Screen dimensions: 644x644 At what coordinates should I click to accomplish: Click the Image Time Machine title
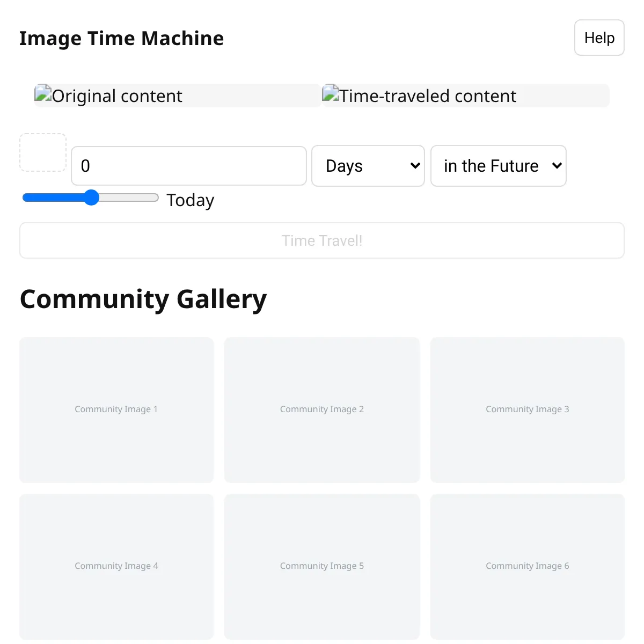point(122,39)
